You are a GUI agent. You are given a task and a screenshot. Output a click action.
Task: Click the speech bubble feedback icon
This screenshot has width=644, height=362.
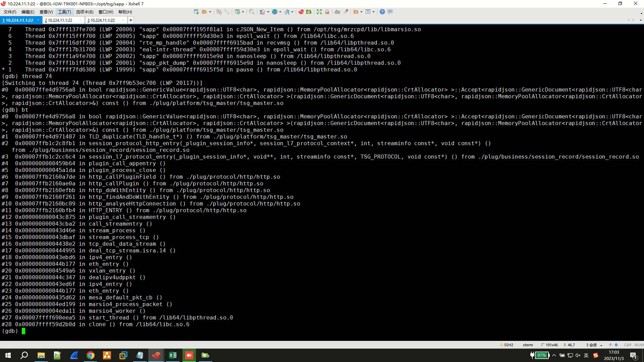[x=390, y=12]
